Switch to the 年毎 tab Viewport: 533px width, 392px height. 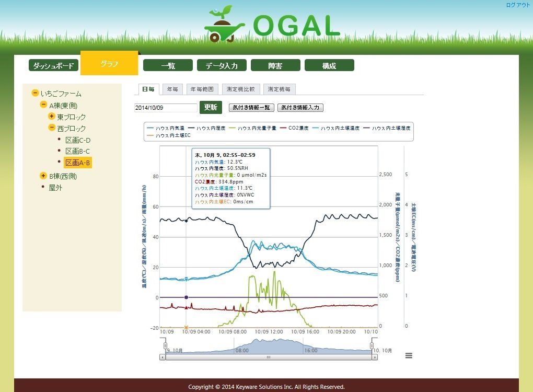[172, 89]
